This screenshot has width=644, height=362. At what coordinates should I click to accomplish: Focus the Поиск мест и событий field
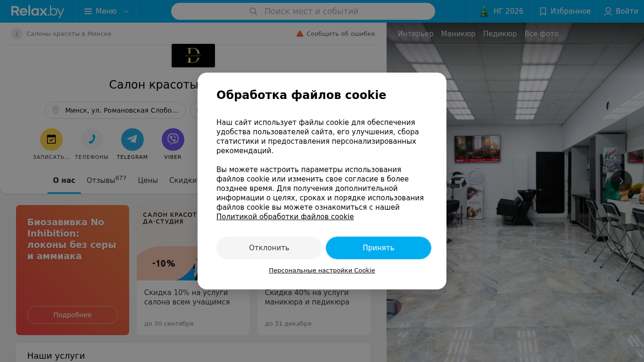pos(303,11)
